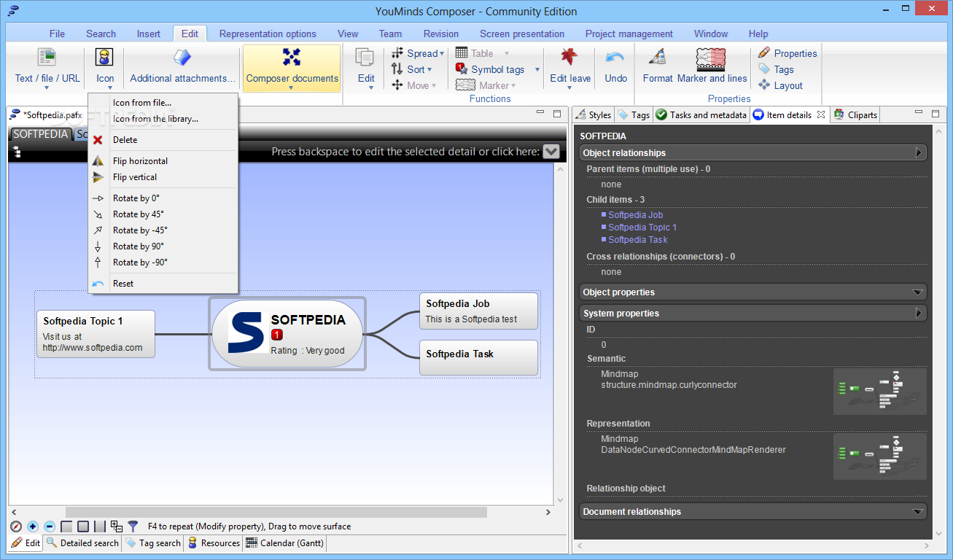Open the Softpedia Topic 1 child item link
Viewport: 953px width, 560px height.
pos(642,227)
